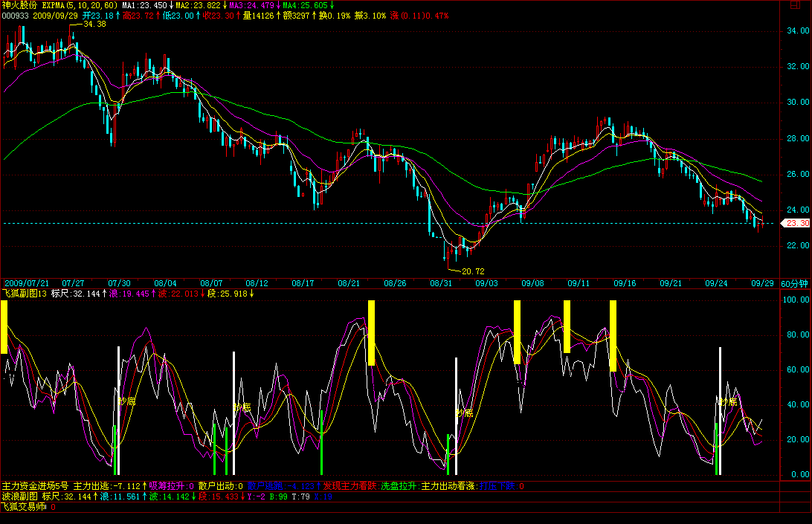Click the 08/17 date on time axis
The width and height of the screenshot is (812, 524).
[x=303, y=283]
